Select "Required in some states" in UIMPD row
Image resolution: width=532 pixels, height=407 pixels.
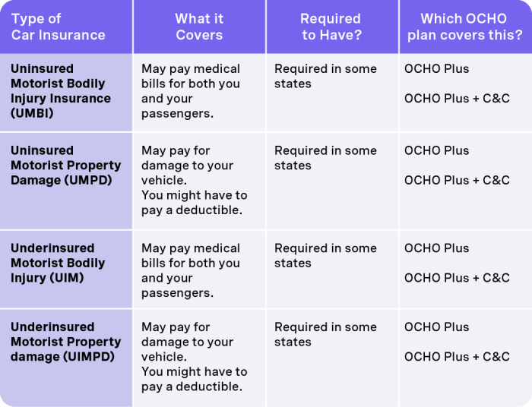(325, 334)
